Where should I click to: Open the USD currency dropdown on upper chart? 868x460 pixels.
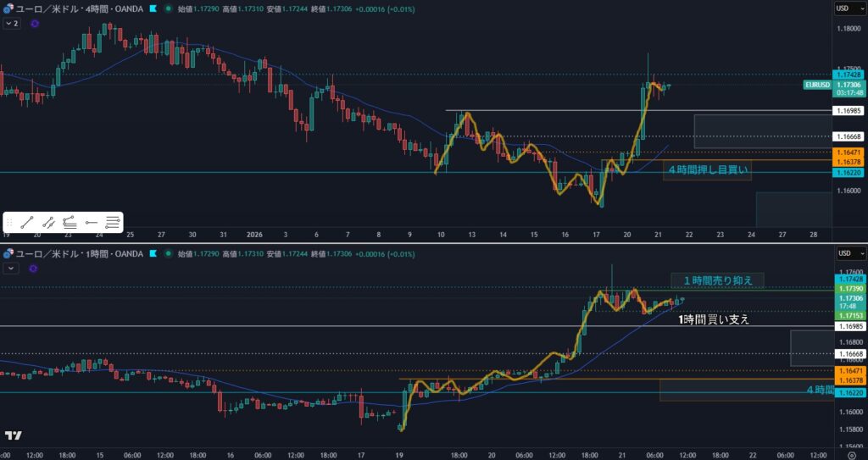[849, 8]
